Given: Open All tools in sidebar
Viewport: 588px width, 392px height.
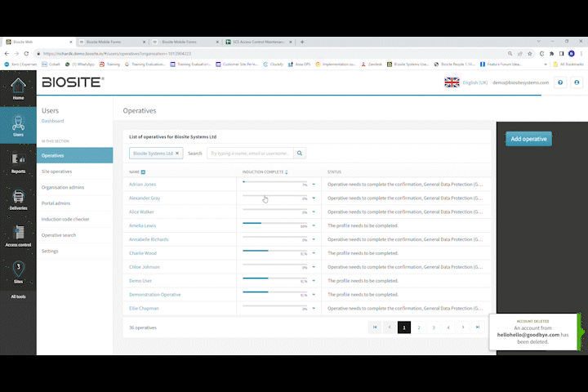Looking at the screenshot, I should (18, 296).
